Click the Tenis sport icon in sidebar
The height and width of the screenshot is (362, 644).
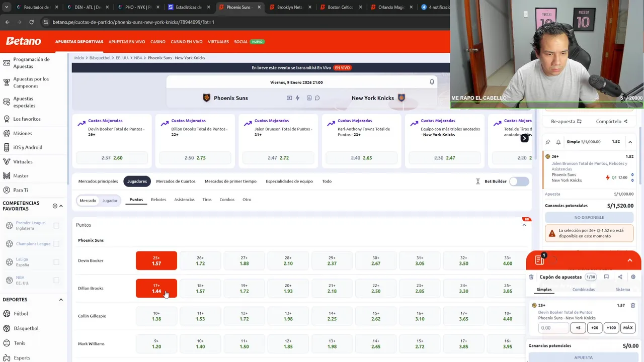click(7, 343)
